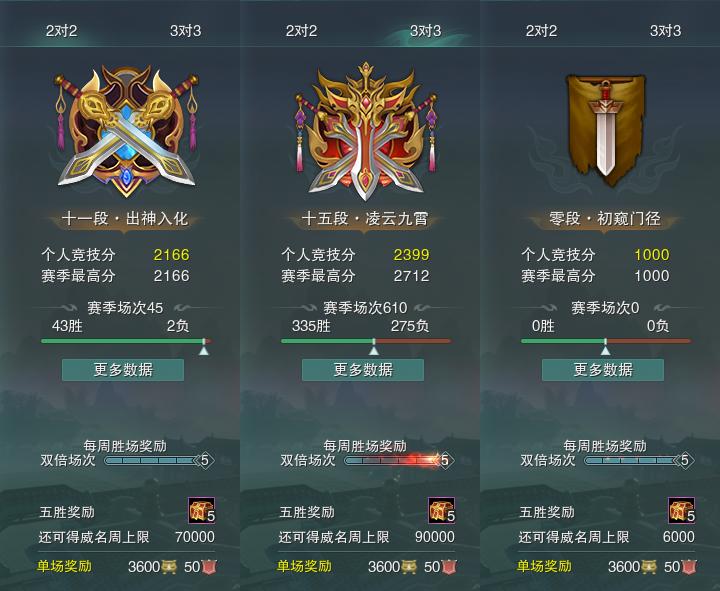Click the crossed swords rank 11 emblem
720x591 pixels.
127,131
